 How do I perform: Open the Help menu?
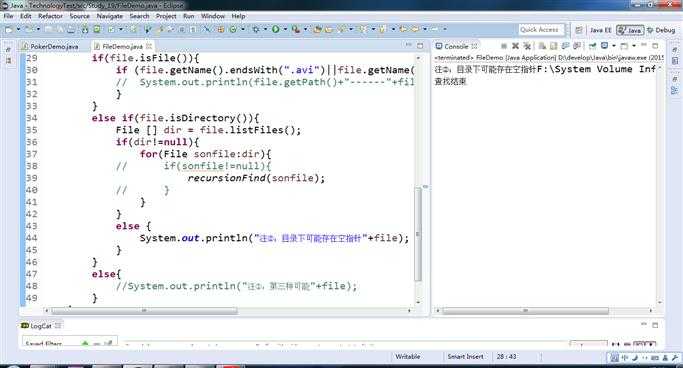238,16
